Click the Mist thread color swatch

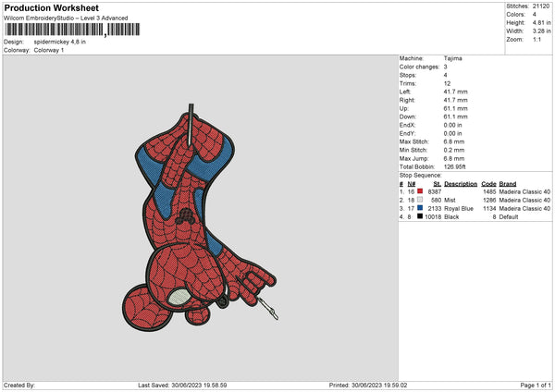click(x=420, y=200)
